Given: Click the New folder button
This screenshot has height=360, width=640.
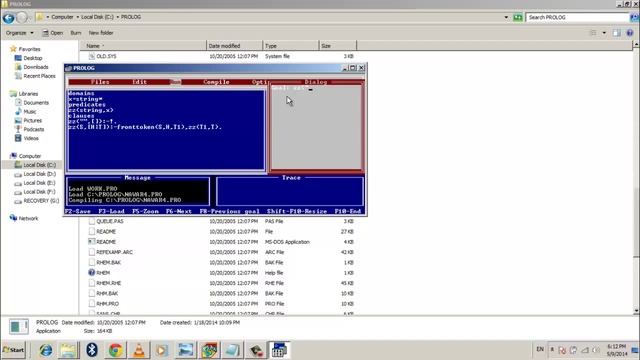Looking at the screenshot, I should point(101,33).
